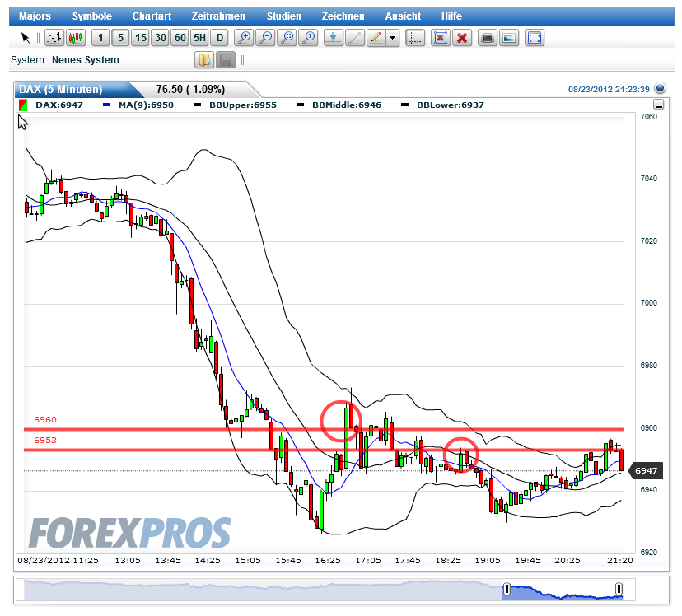Image resolution: width=682 pixels, height=616 pixels.
Task: Open the Symbole menu
Action: (91, 16)
